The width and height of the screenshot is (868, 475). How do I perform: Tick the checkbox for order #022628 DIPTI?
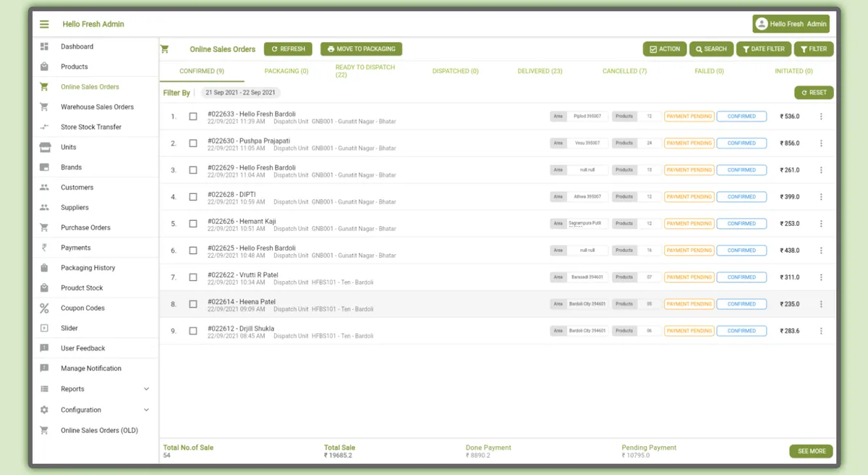click(193, 197)
